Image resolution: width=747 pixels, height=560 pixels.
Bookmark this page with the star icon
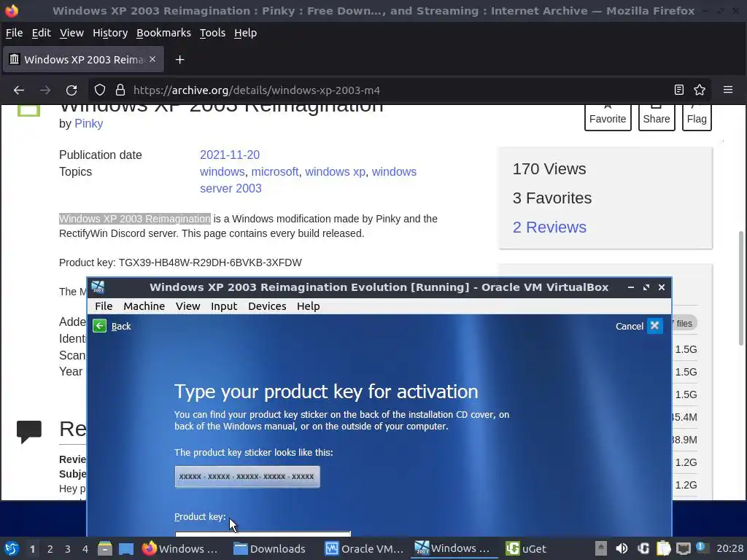tap(700, 90)
